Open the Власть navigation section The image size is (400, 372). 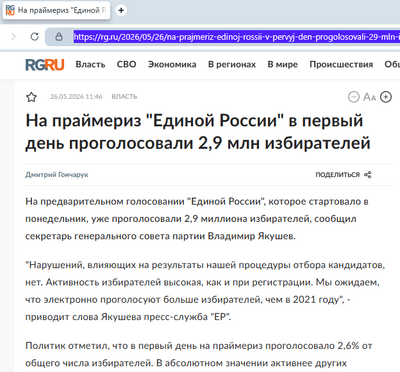90,64
